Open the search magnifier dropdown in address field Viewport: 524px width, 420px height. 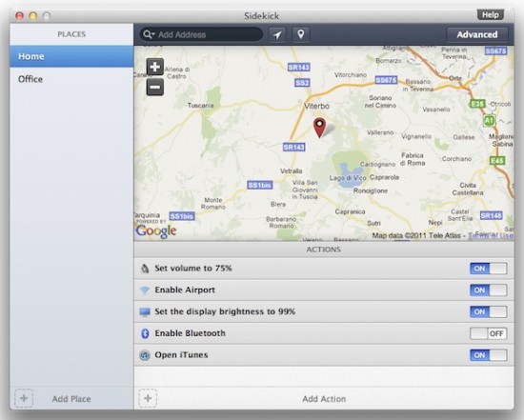pyautogui.click(x=149, y=34)
